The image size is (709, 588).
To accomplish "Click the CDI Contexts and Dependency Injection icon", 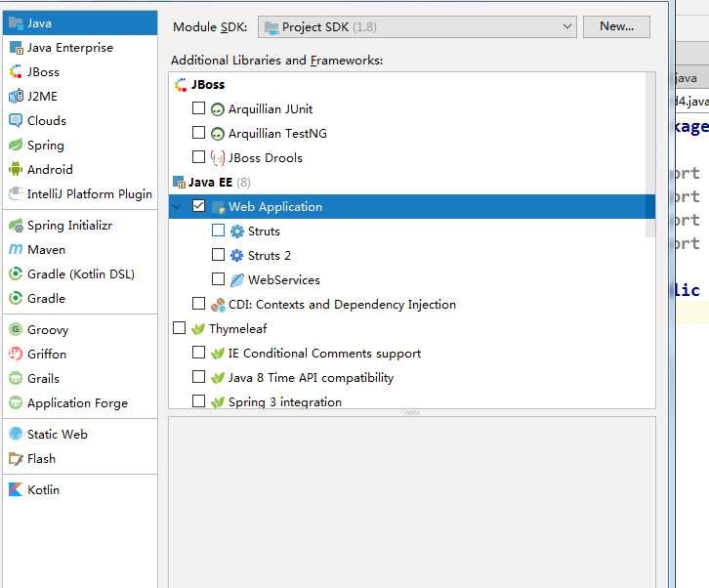I will tap(218, 305).
